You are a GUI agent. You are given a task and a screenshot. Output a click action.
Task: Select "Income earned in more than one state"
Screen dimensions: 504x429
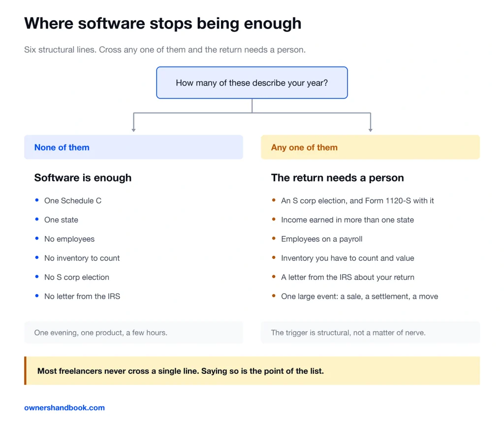coord(347,220)
